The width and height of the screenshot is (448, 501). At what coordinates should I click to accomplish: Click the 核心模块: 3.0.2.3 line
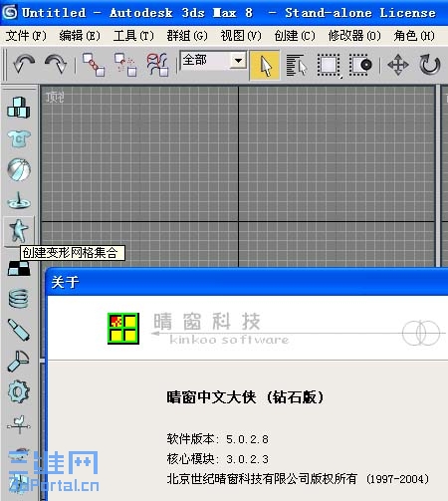pos(218,459)
